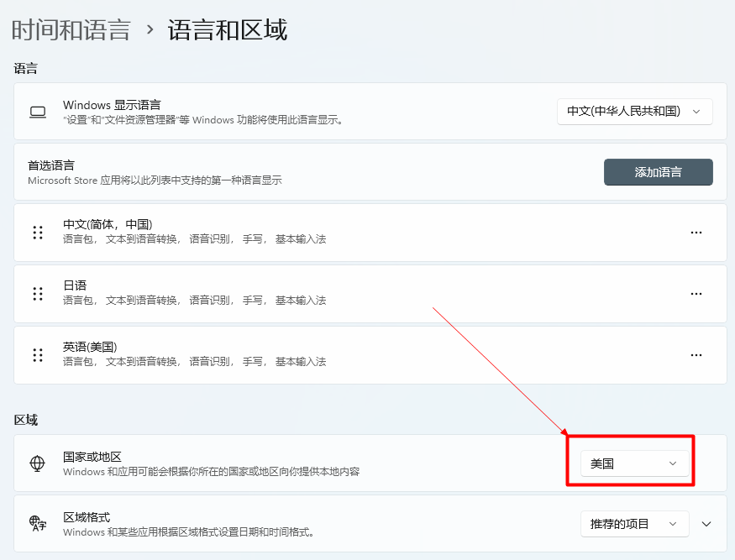Expand the 区域格式 section chevron

(706, 524)
